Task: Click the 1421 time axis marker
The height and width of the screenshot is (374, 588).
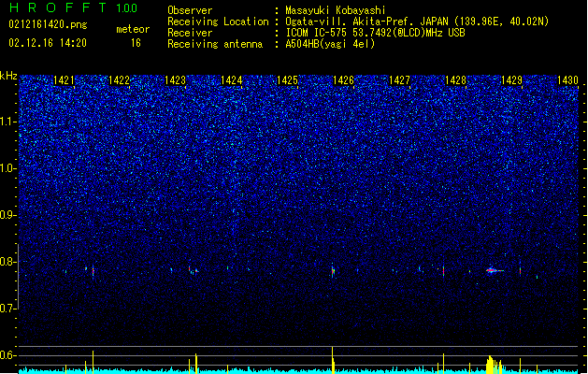Action: [x=64, y=80]
